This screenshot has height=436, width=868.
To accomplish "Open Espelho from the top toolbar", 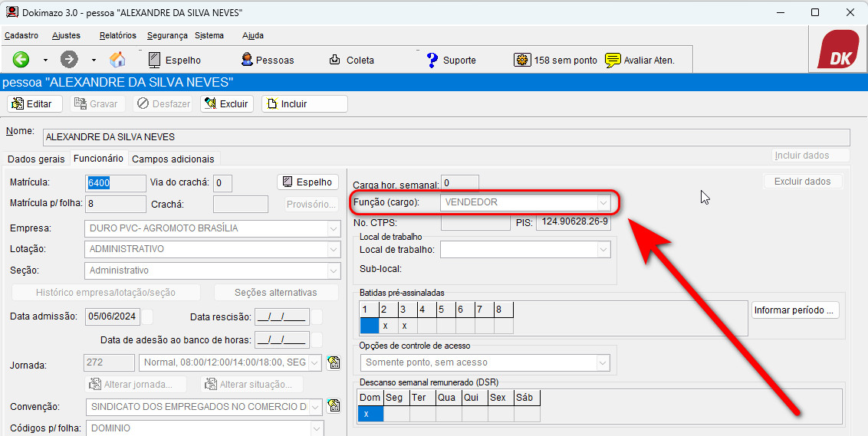I will (x=174, y=60).
